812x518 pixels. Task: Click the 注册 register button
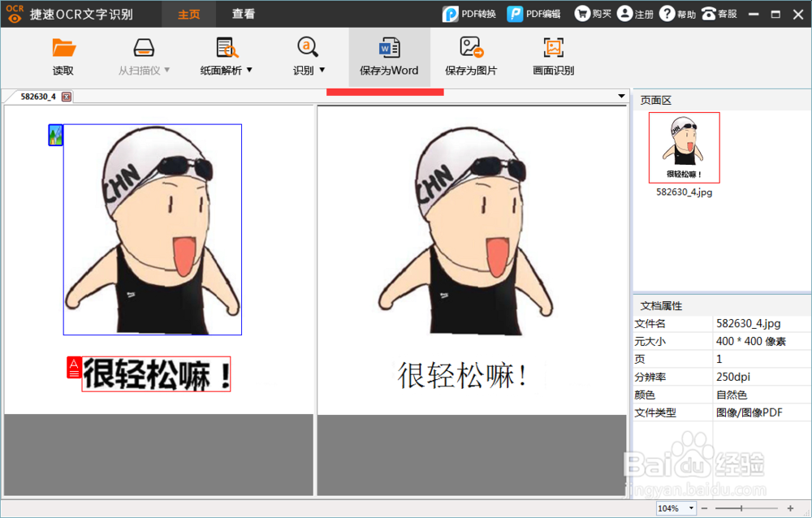coord(636,13)
